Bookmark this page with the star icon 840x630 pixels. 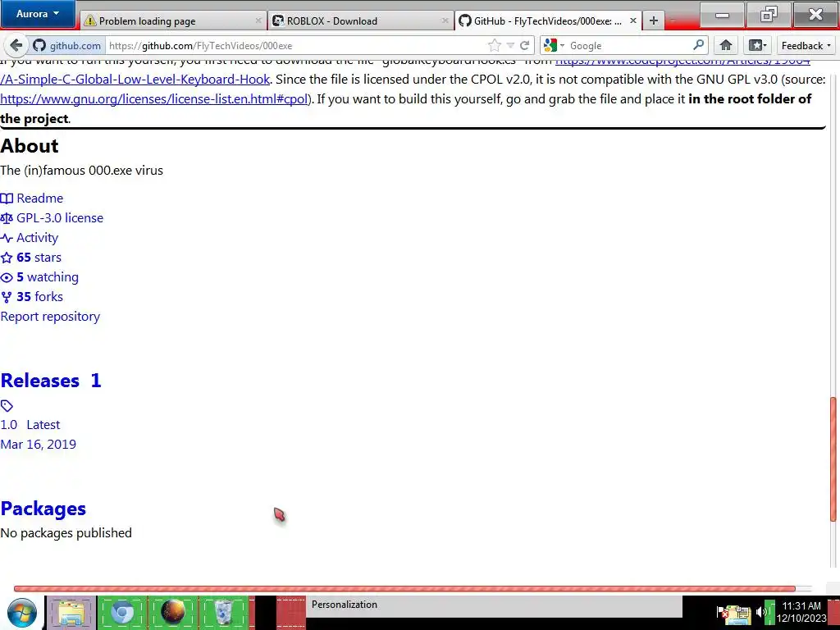[x=495, y=46]
